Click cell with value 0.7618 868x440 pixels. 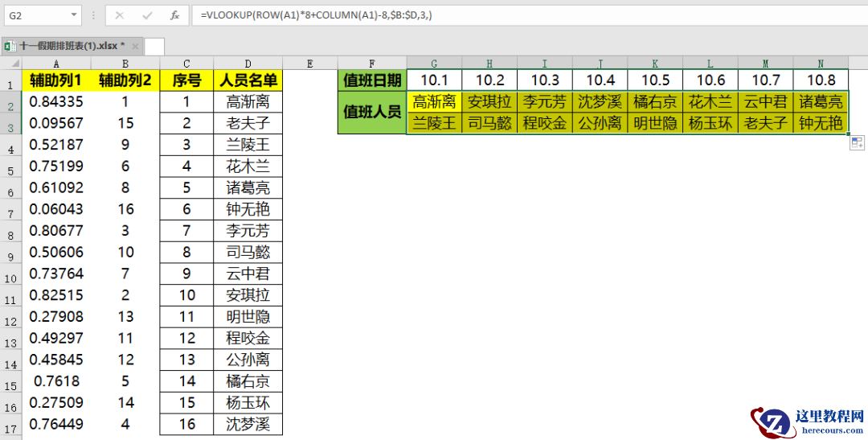tap(56, 381)
